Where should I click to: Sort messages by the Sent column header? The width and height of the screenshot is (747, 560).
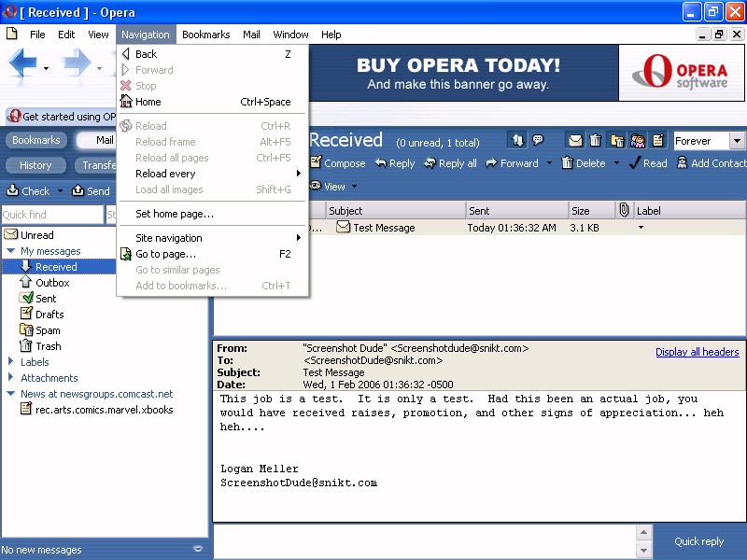[517, 211]
